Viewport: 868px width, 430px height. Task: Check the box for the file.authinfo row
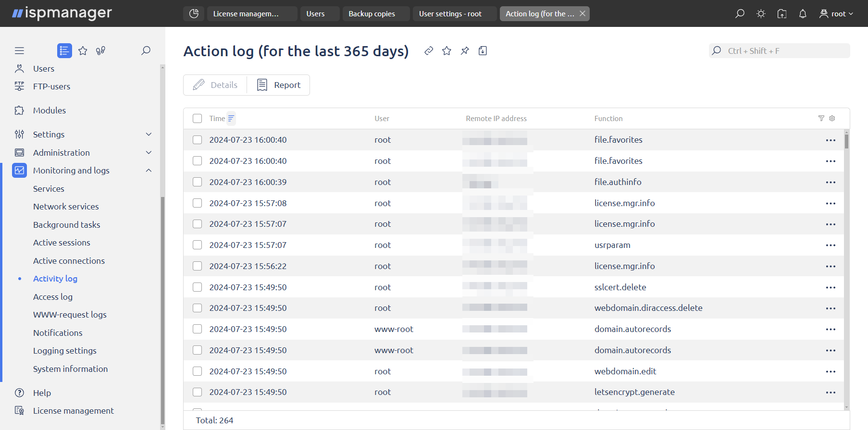197,182
